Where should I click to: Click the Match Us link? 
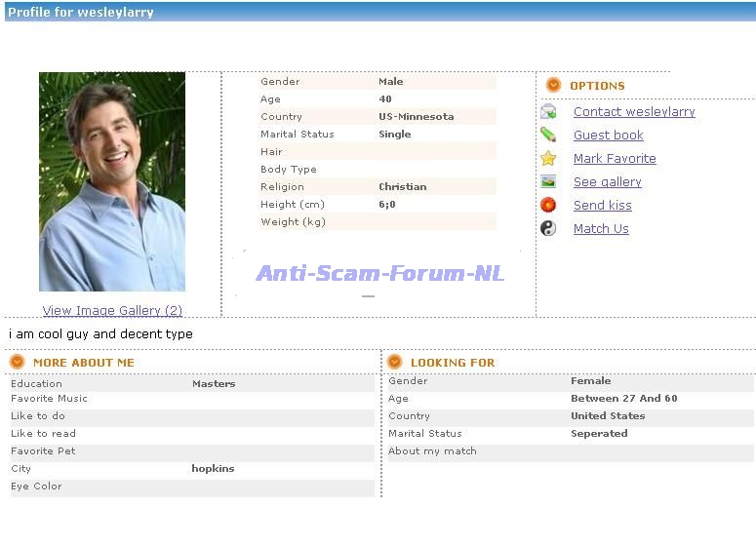(601, 229)
